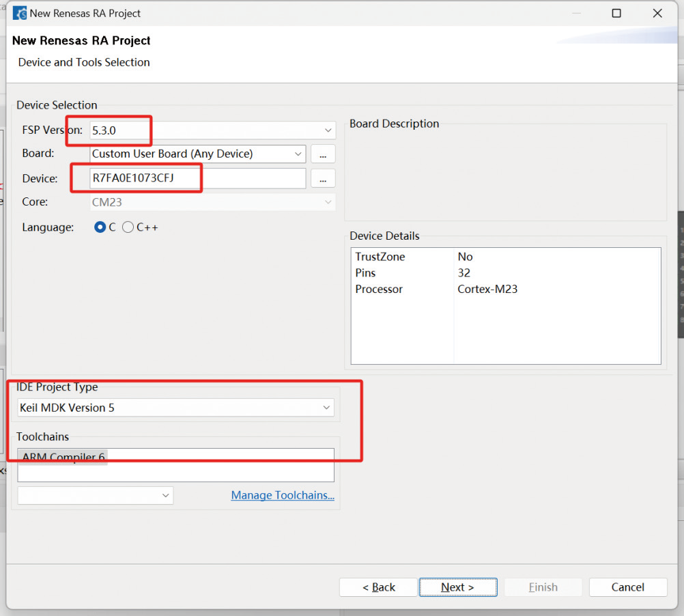Select the C language radio button

point(100,227)
